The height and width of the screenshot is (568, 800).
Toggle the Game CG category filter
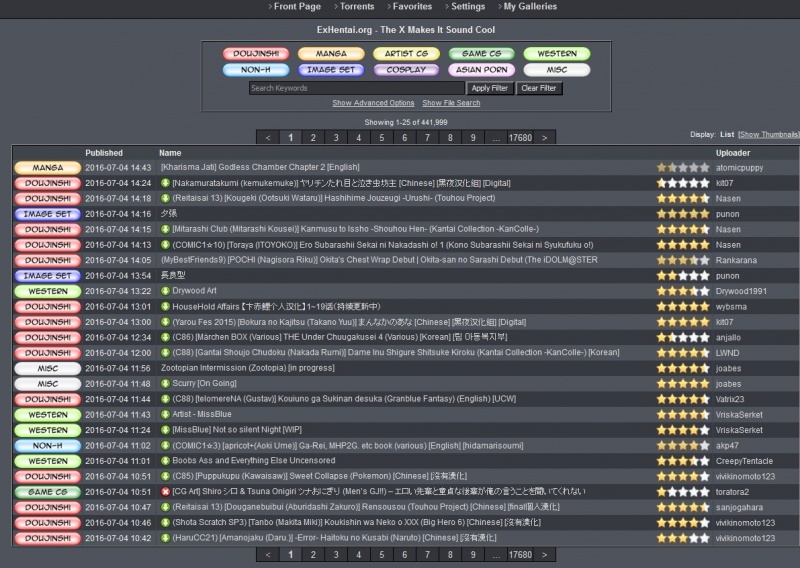482,54
